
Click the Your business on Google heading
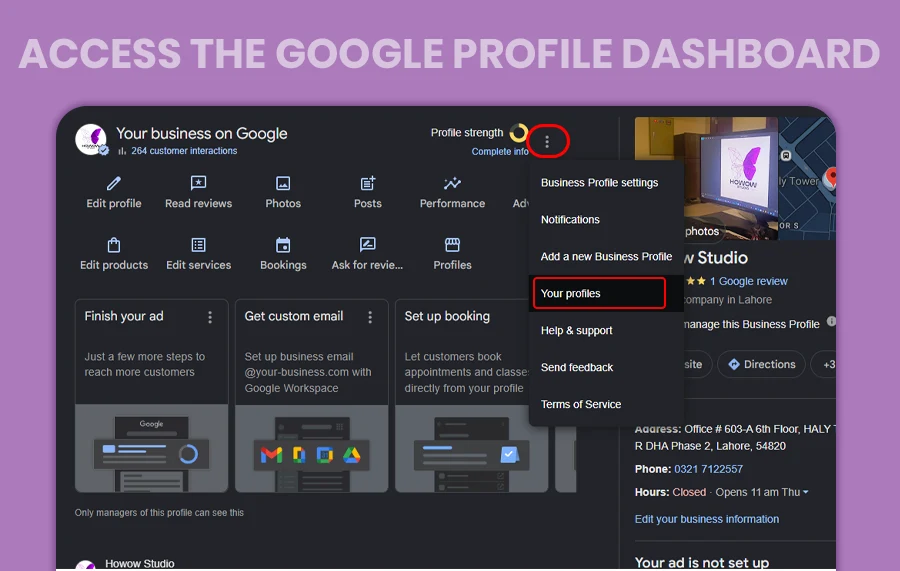click(201, 134)
